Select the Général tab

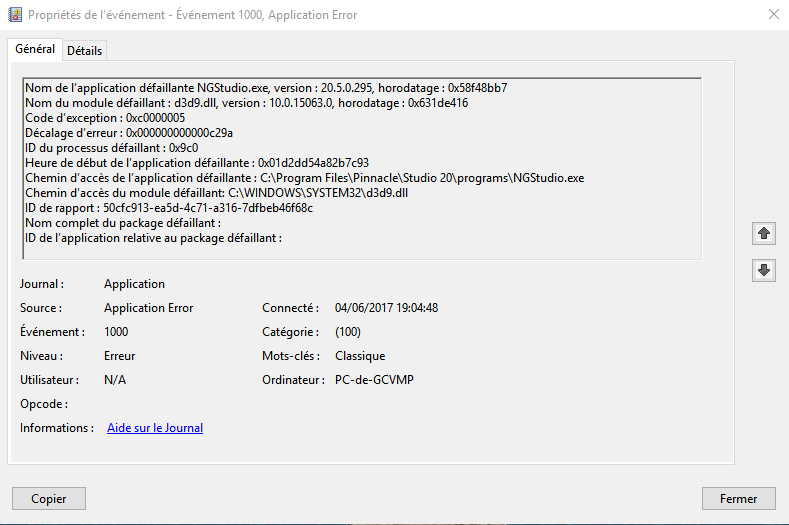point(35,49)
